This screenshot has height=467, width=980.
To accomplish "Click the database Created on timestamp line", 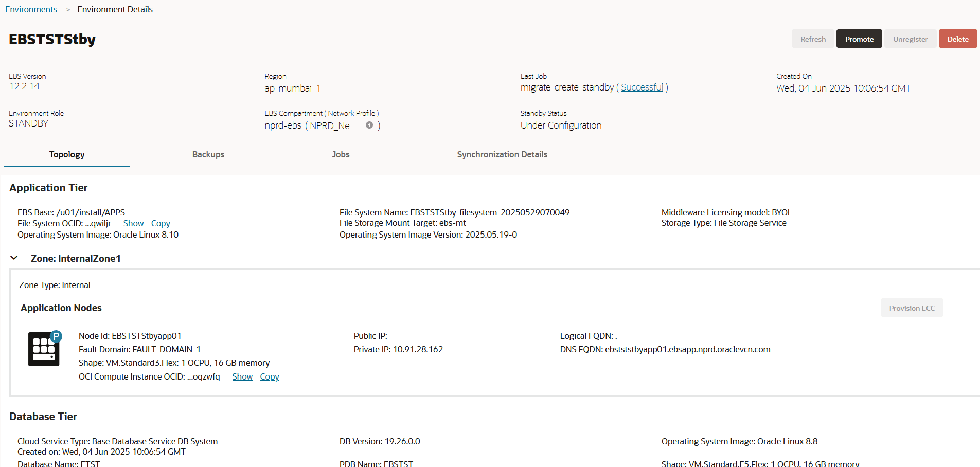I will (x=101, y=452).
